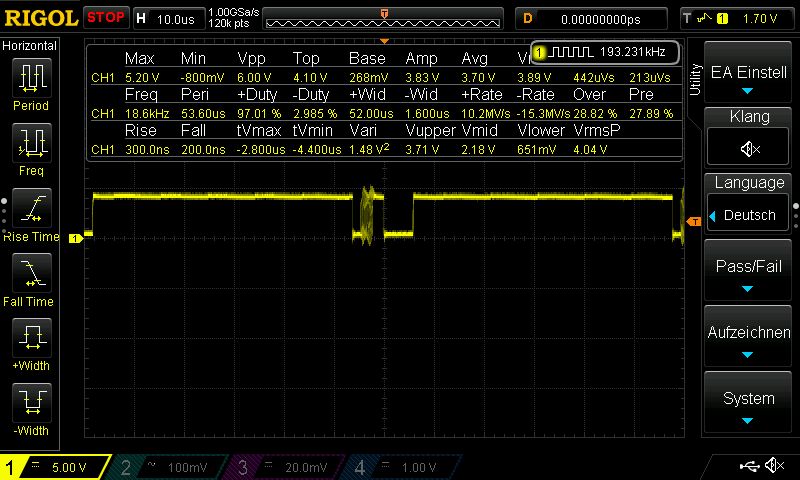Click the Fall Time measurement icon
The height and width of the screenshot is (480, 800).
click(31, 277)
